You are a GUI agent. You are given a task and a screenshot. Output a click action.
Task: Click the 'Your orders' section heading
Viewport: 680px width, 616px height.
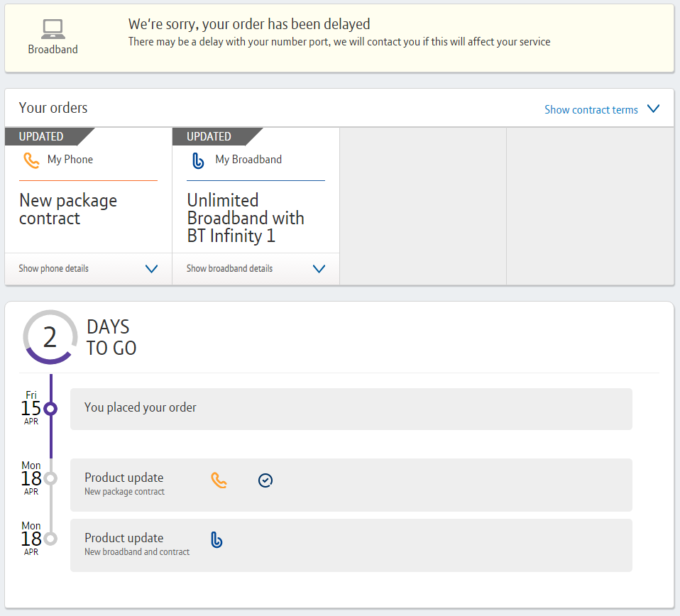[53, 108]
